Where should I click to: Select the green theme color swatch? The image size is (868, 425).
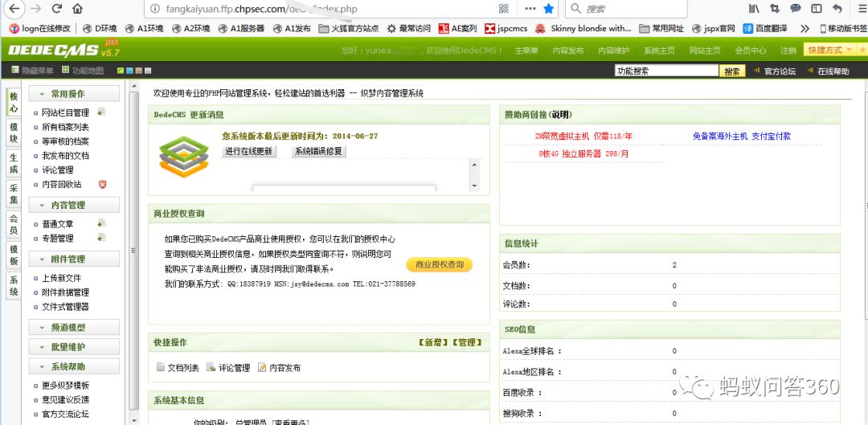(121, 71)
